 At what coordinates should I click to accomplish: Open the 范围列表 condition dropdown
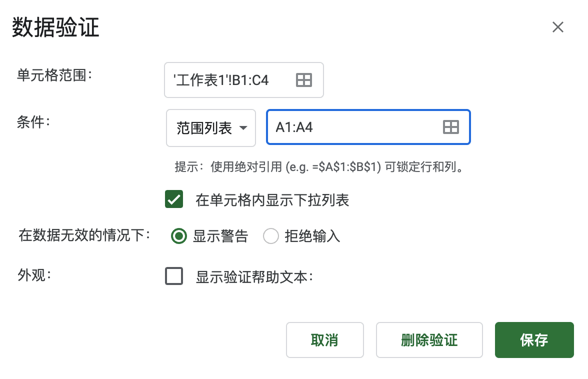pyautogui.click(x=211, y=128)
